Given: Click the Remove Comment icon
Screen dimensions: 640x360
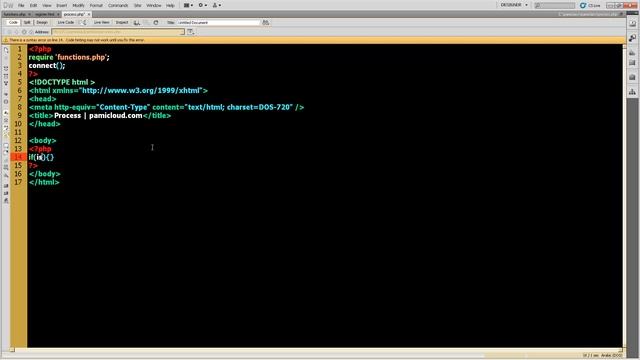Looking at the screenshot, I should pyautogui.click(x=6, y=152).
